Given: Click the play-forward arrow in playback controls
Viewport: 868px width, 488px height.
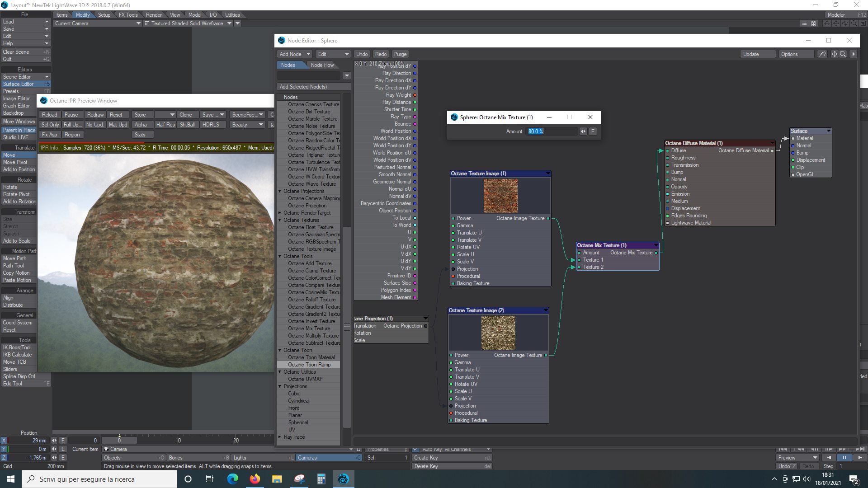Looking at the screenshot, I should coord(859,458).
